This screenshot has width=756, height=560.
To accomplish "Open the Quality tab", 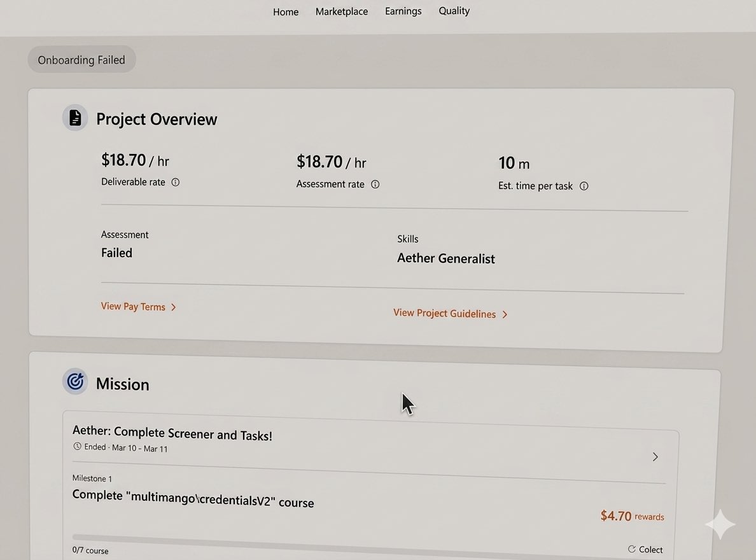I will pos(454,11).
